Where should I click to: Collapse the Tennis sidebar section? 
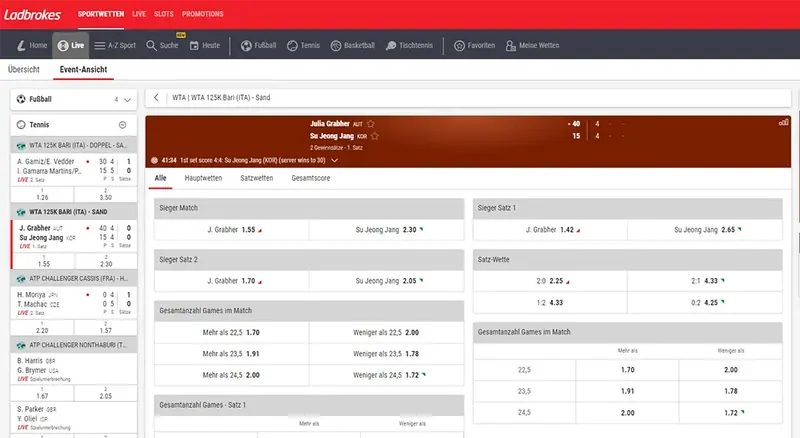122,125
